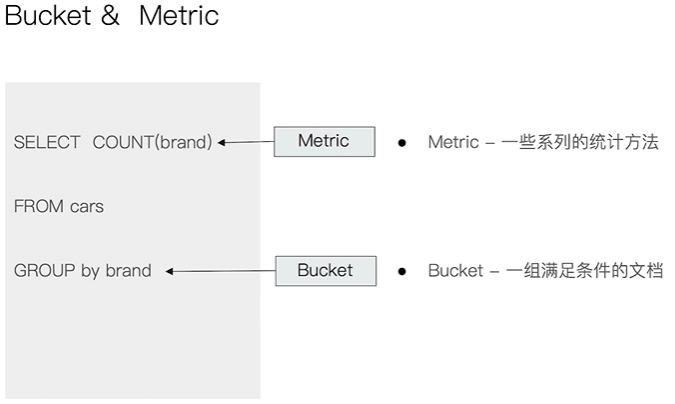This screenshot has height=404, width=675.
Task: Click the Bucket box
Action: [326, 271]
